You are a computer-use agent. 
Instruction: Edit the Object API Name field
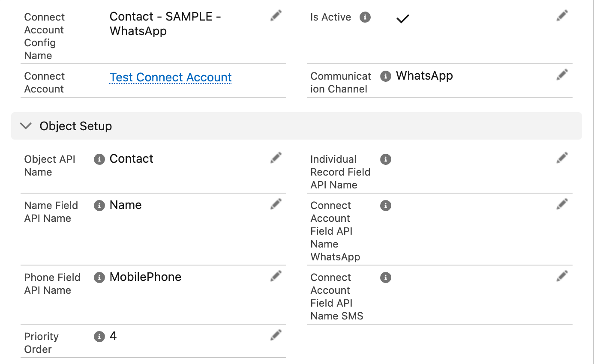[x=276, y=158]
